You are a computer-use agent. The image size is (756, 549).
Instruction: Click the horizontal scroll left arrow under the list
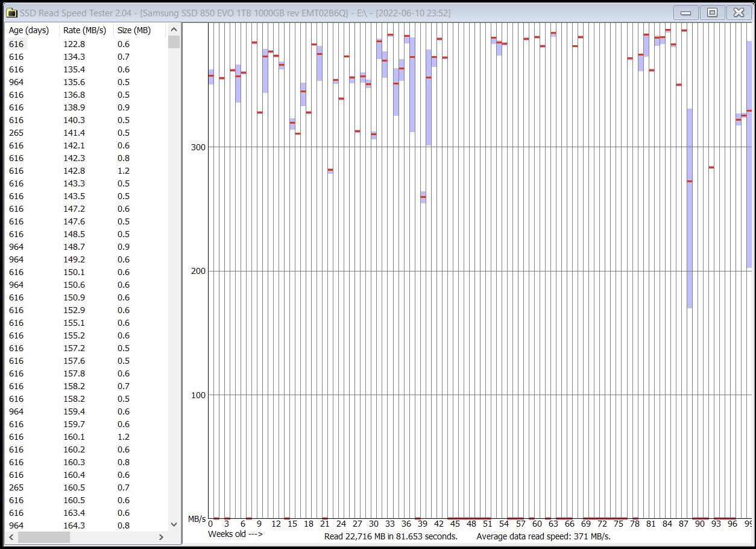(x=11, y=537)
